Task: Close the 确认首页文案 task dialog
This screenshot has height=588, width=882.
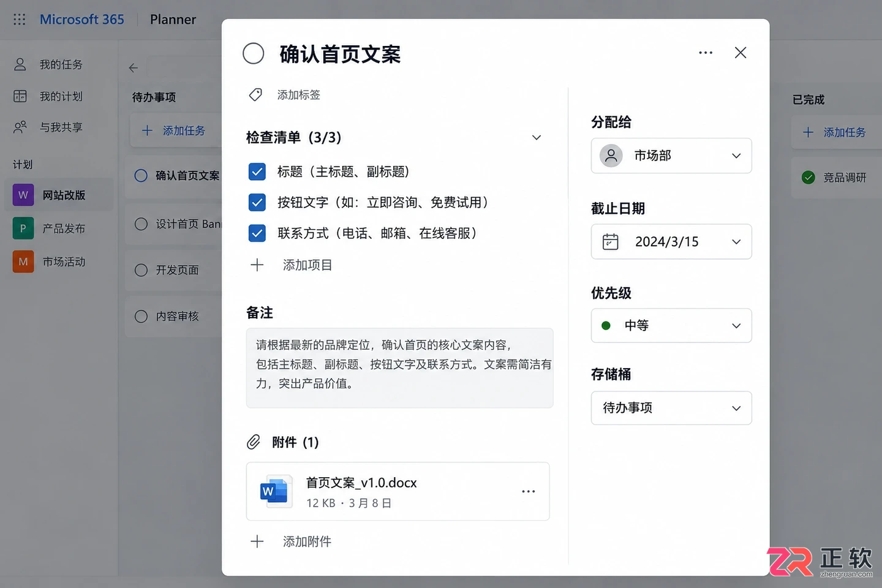Action: 741,53
